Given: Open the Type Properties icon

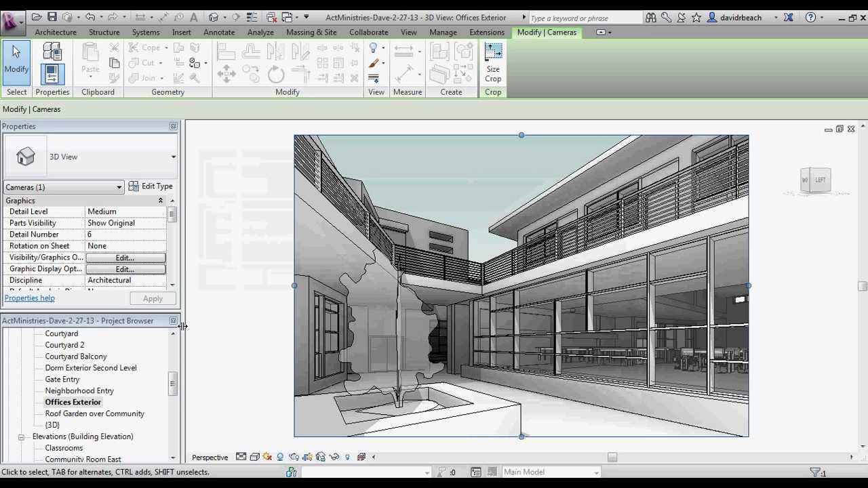Looking at the screenshot, I should 52,52.
